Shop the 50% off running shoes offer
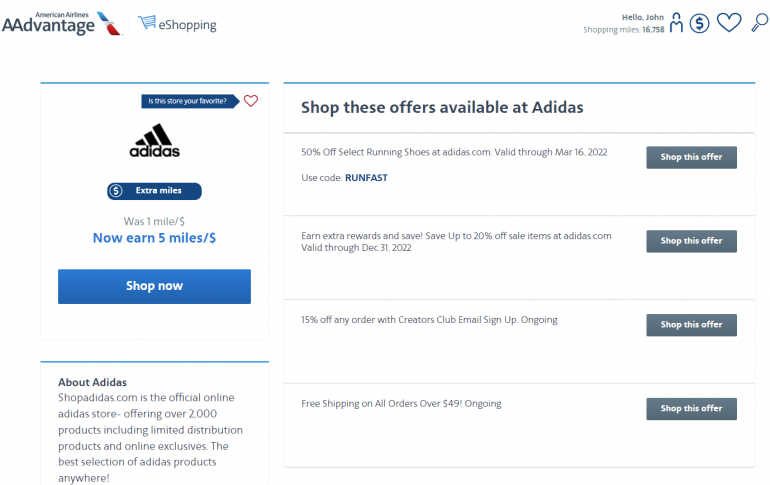770x485 pixels. pyautogui.click(x=691, y=157)
